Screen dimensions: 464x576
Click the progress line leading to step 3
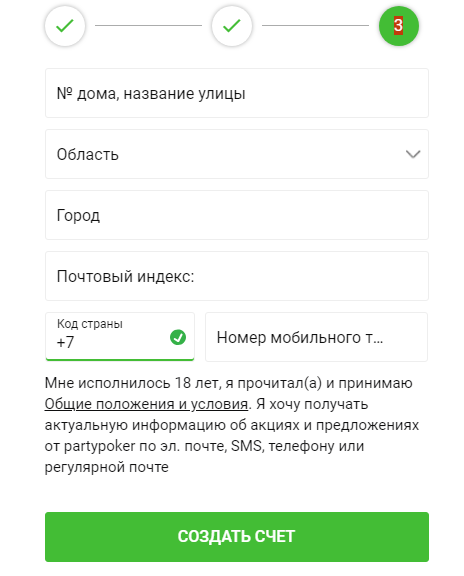click(315, 25)
